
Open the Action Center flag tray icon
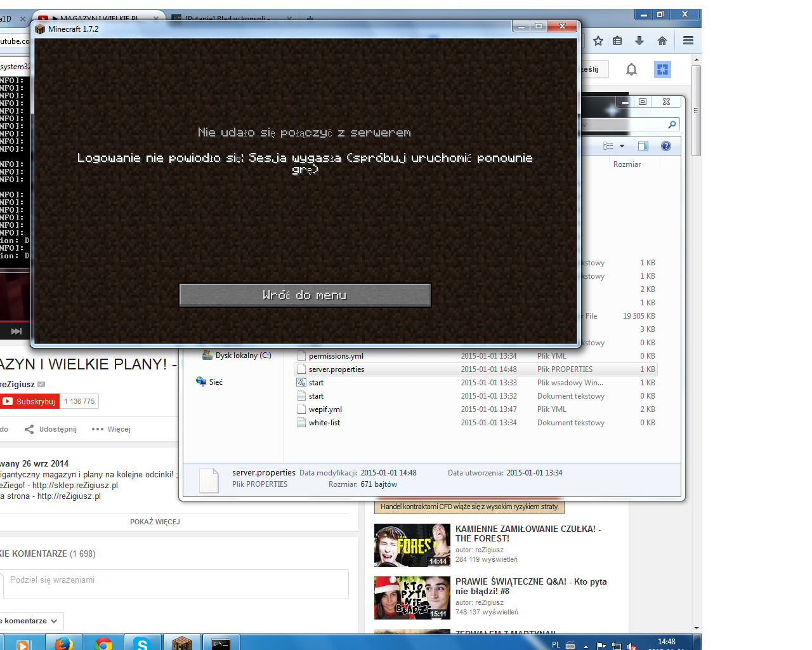[x=601, y=646]
